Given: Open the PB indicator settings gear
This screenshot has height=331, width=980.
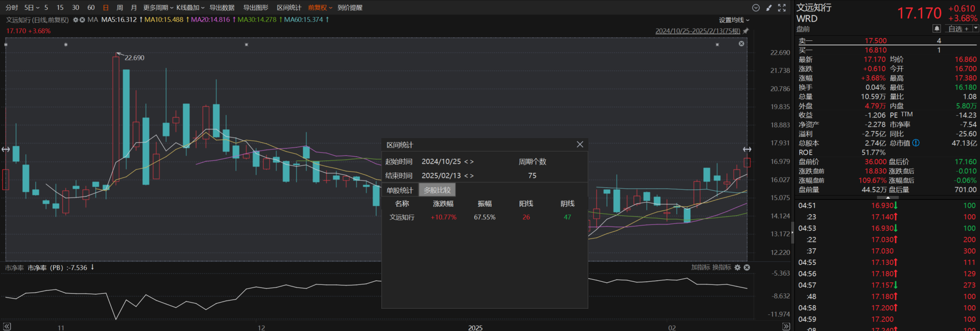Looking at the screenshot, I should pyautogui.click(x=737, y=267).
